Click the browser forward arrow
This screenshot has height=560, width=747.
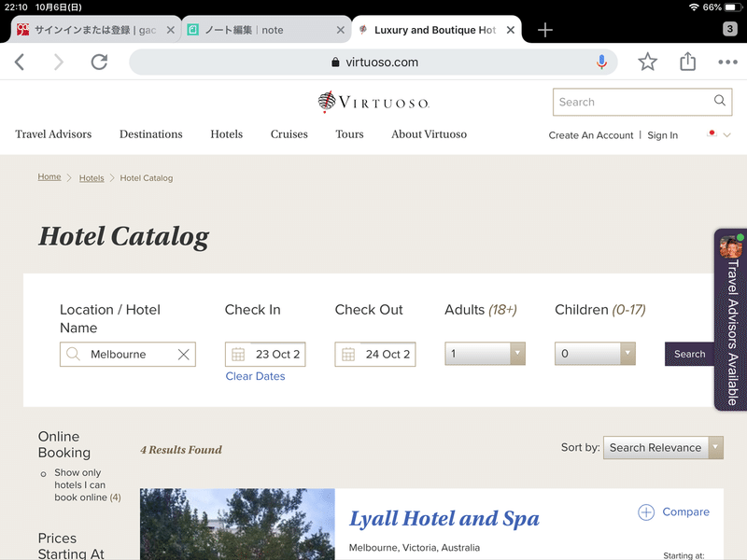tap(58, 62)
